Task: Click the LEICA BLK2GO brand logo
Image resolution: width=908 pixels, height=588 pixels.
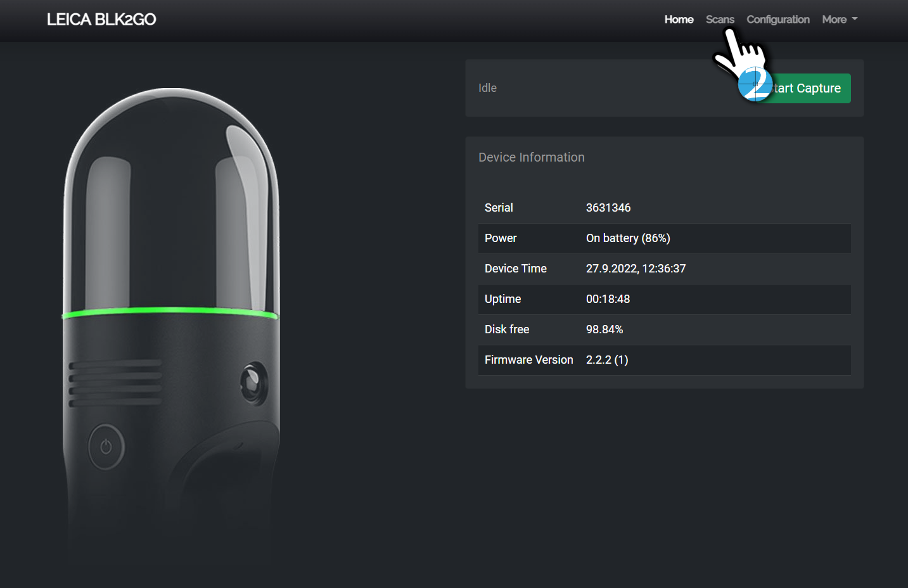Action: [x=101, y=20]
